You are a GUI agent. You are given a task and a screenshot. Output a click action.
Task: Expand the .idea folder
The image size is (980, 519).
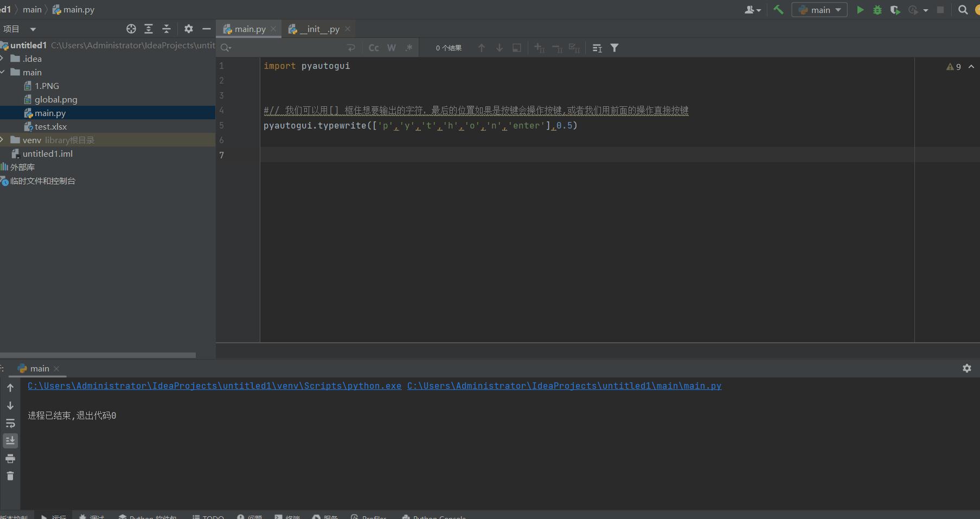coord(3,59)
